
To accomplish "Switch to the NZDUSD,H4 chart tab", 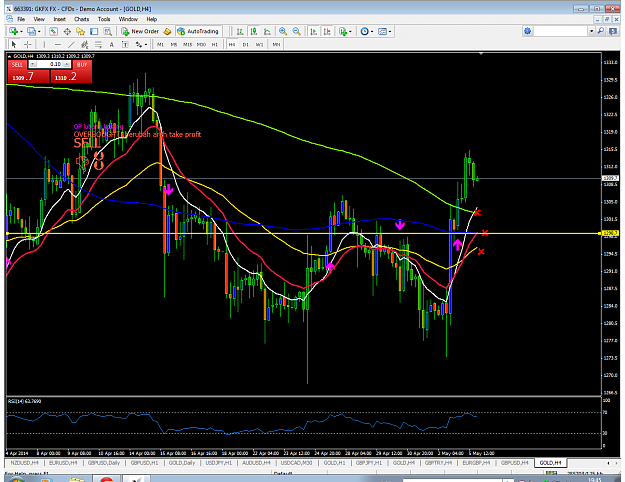I will coord(24,463).
